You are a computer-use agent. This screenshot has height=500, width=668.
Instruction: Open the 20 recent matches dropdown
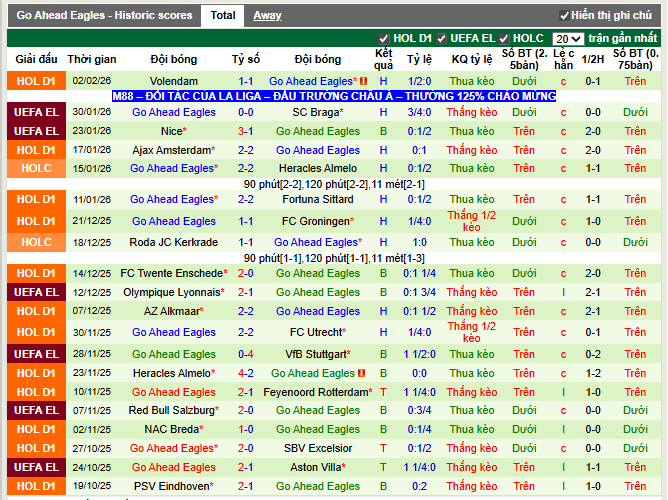(568, 39)
